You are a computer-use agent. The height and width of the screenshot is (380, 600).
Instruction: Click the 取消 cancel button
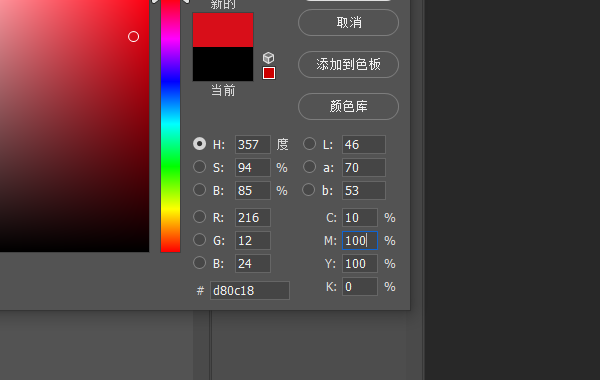pos(348,23)
